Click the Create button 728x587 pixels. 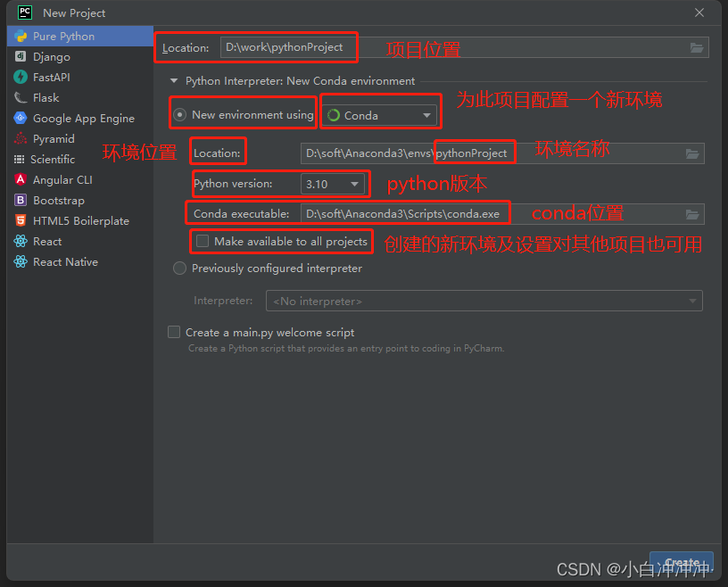(x=681, y=562)
